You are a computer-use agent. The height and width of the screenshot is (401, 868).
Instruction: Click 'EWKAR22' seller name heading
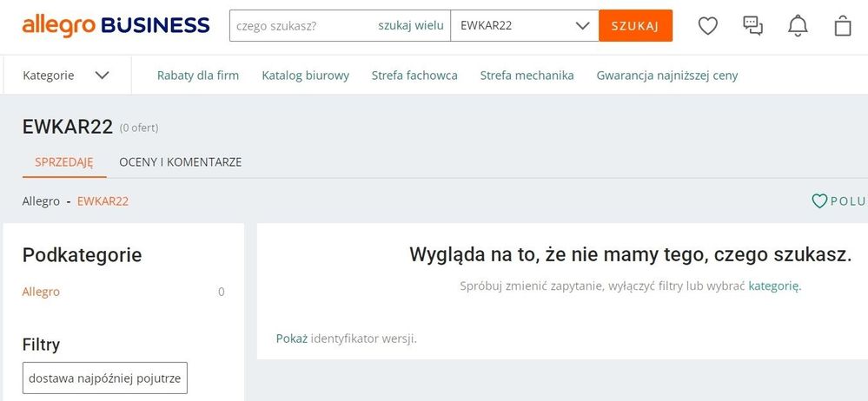(x=68, y=127)
